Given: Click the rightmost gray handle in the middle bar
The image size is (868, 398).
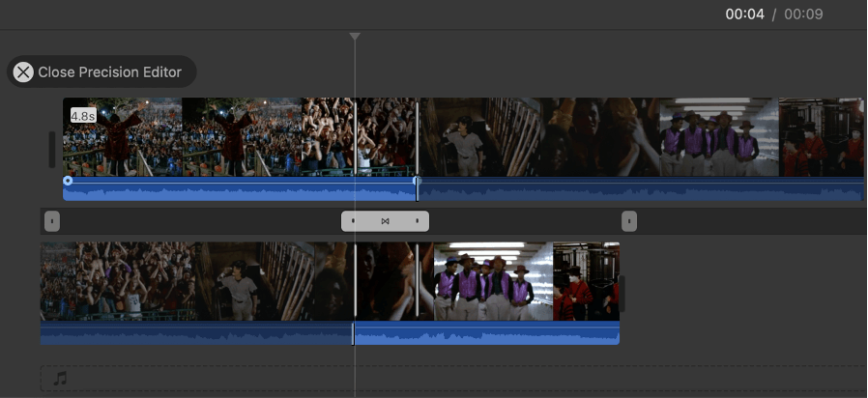Looking at the screenshot, I should pos(629,221).
